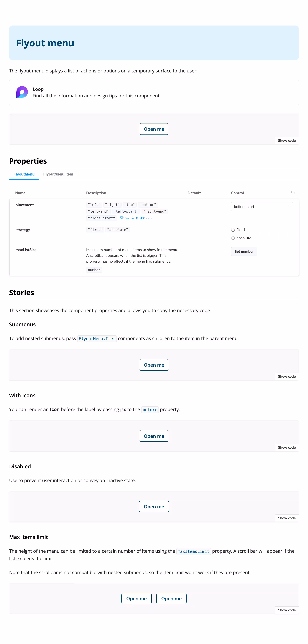Click the second 'Open me' under Max items limit
This screenshot has height=644, width=308.
(x=171, y=598)
